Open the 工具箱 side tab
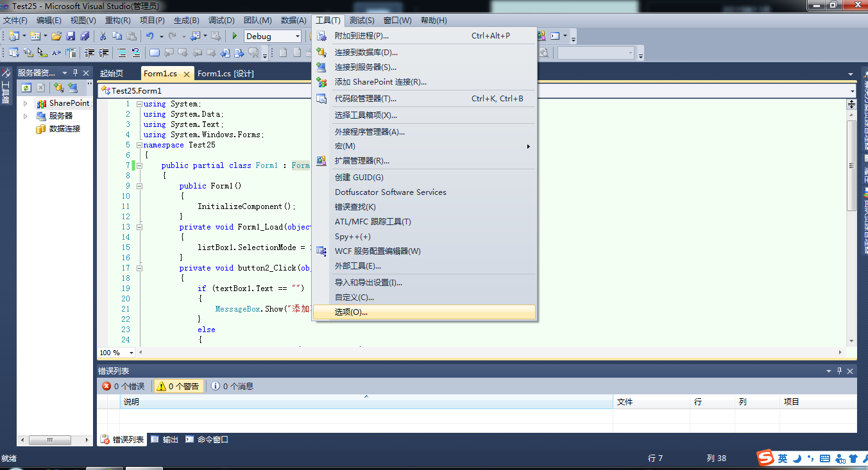 coord(6,87)
